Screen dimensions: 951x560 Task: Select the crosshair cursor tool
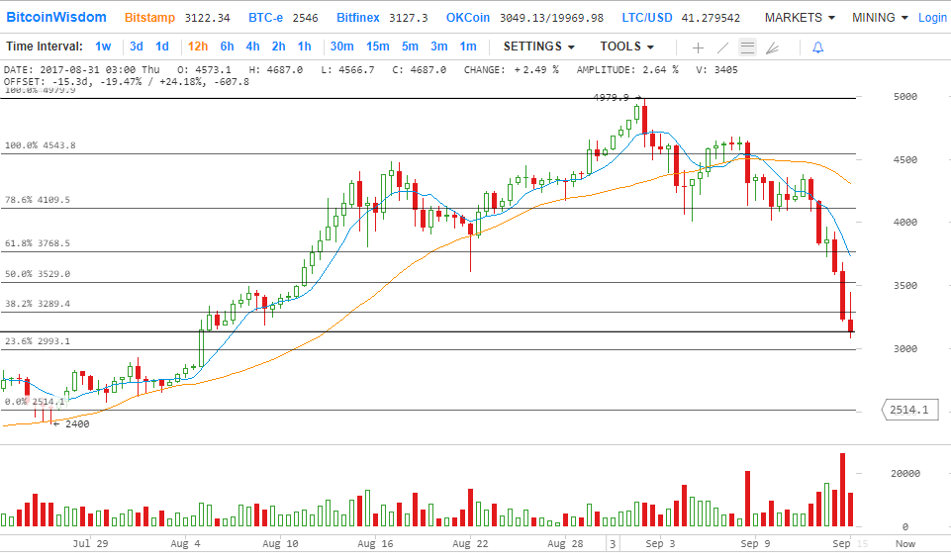point(698,47)
